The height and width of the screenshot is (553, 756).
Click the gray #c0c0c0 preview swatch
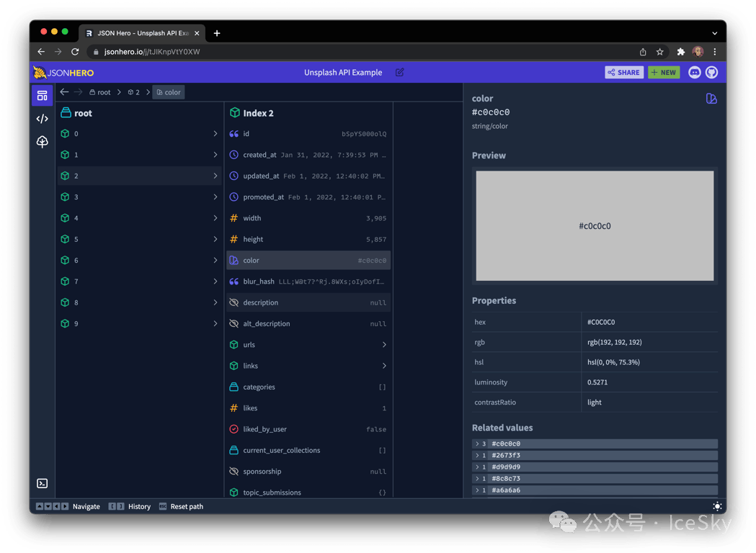point(595,225)
